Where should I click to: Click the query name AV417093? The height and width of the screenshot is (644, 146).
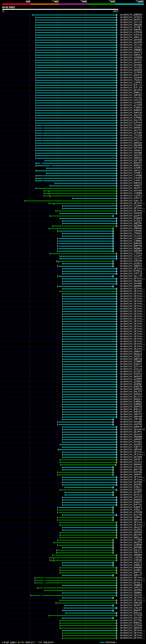click(8, 7)
